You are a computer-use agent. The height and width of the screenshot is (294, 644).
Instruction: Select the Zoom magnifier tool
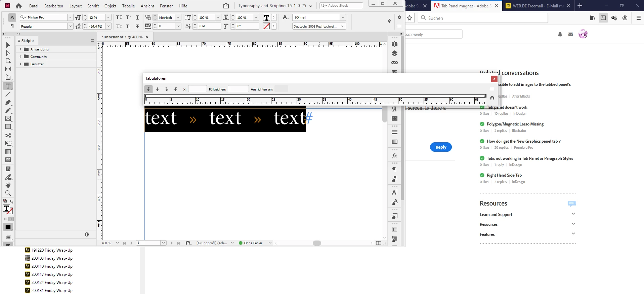[8, 193]
